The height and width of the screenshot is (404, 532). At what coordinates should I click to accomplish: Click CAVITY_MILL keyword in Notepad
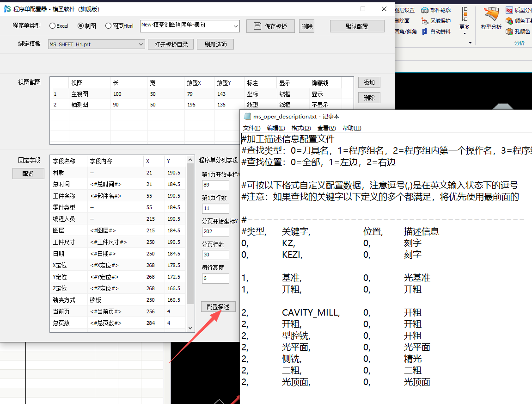tap(311, 312)
